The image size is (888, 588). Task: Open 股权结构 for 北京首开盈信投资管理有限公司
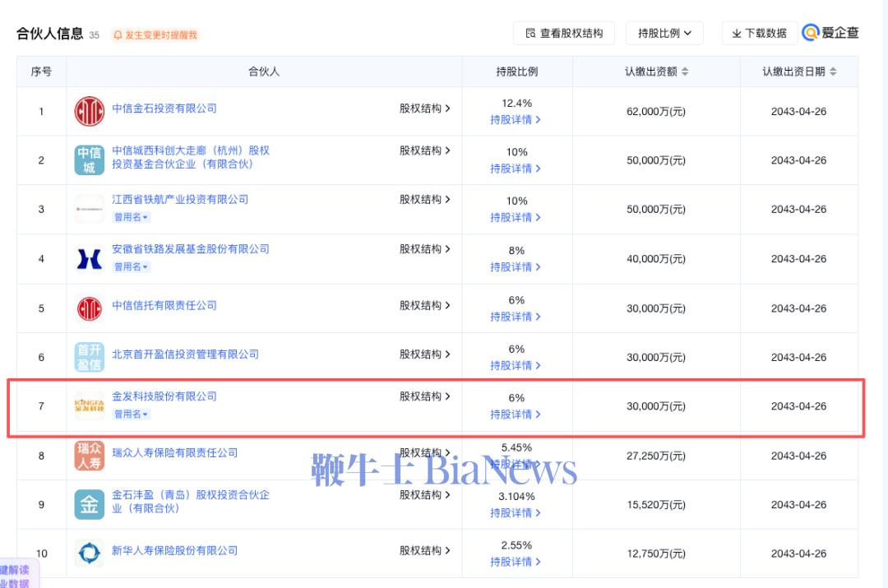[x=425, y=354]
